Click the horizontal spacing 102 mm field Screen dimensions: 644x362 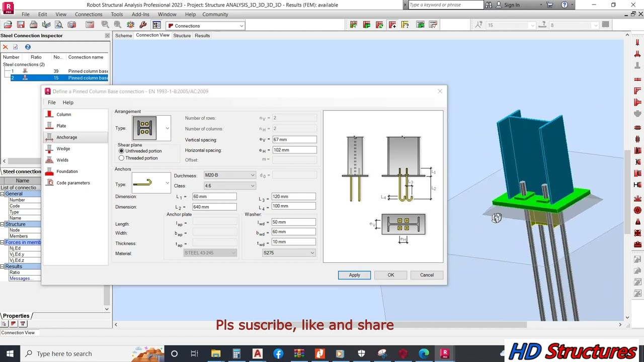click(294, 150)
